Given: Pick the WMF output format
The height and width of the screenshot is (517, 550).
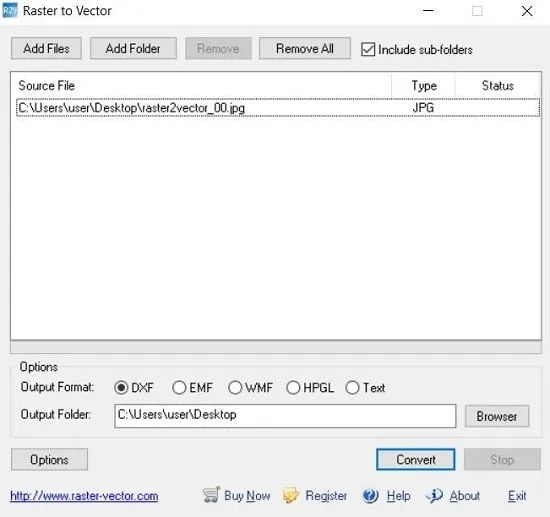Looking at the screenshot, I should (x=235, y=388).
